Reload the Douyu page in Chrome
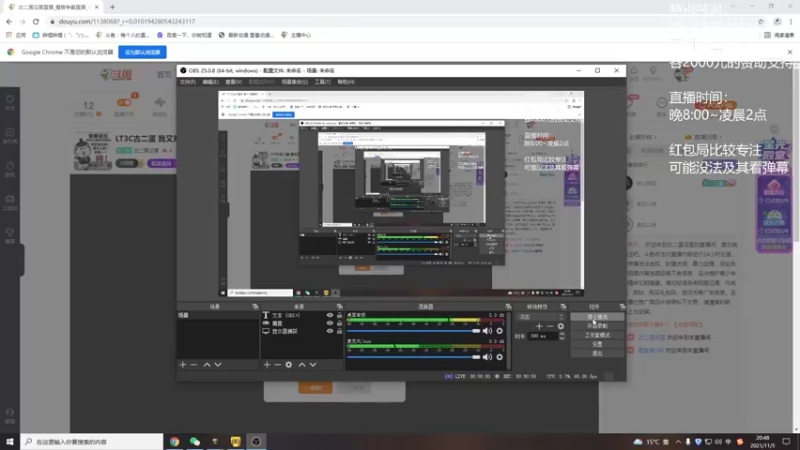This screenshot has height=450, width=800. (36, 21)
